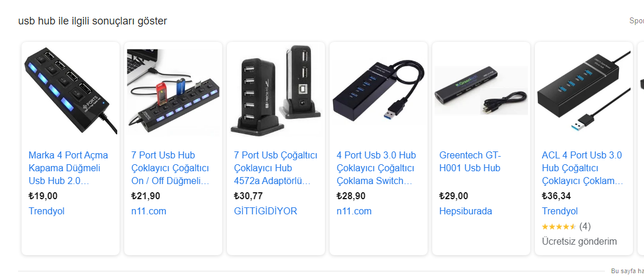Open 7 Port Usb Çoğaltıcı 4572a Adaptörlü link
Image resolution: width=644 pixels, height=279 pixels.
pos(275,168)
